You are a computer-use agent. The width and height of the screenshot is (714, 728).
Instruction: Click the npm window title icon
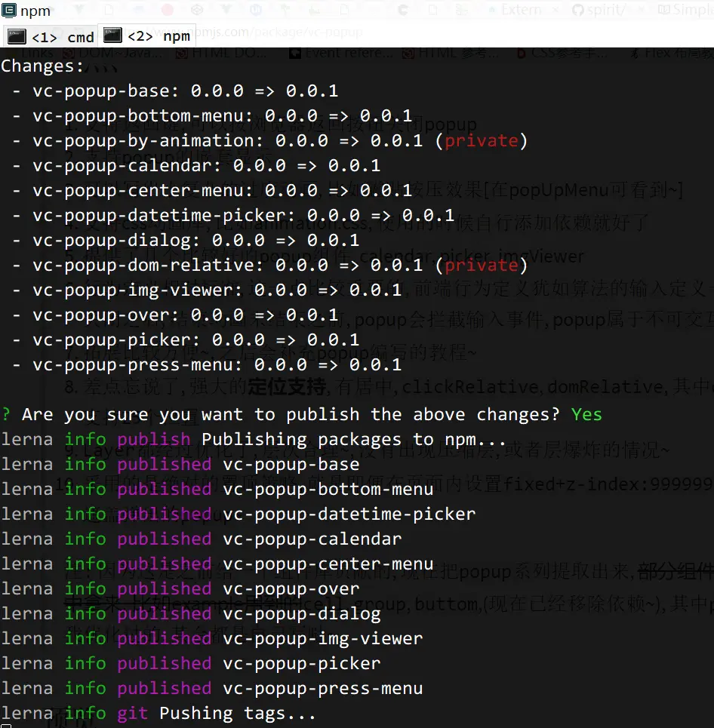(9, 11)
